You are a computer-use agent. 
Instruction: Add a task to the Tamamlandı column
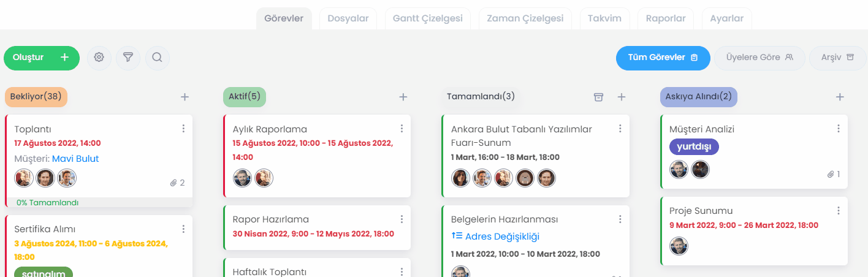point(622,97)
